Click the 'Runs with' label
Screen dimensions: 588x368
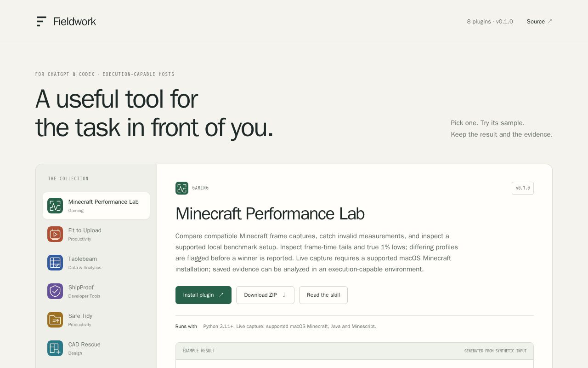[186, 326]
